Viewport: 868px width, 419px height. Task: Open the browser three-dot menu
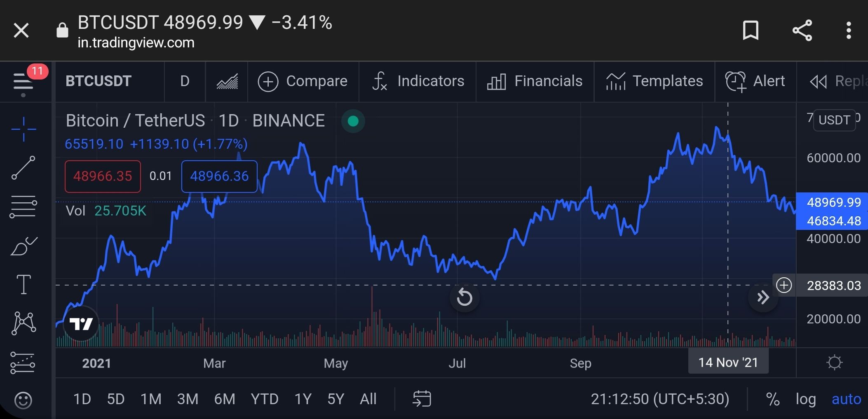848,30
